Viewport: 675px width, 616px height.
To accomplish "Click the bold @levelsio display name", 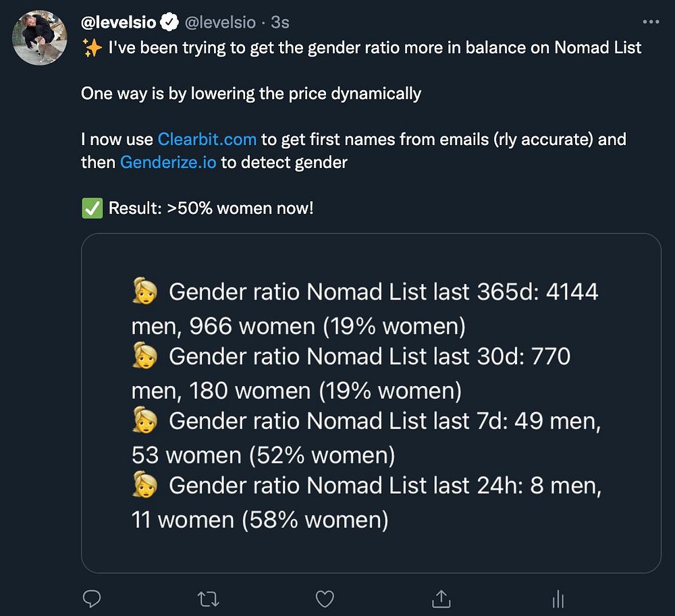I will (x=119, y=23).
